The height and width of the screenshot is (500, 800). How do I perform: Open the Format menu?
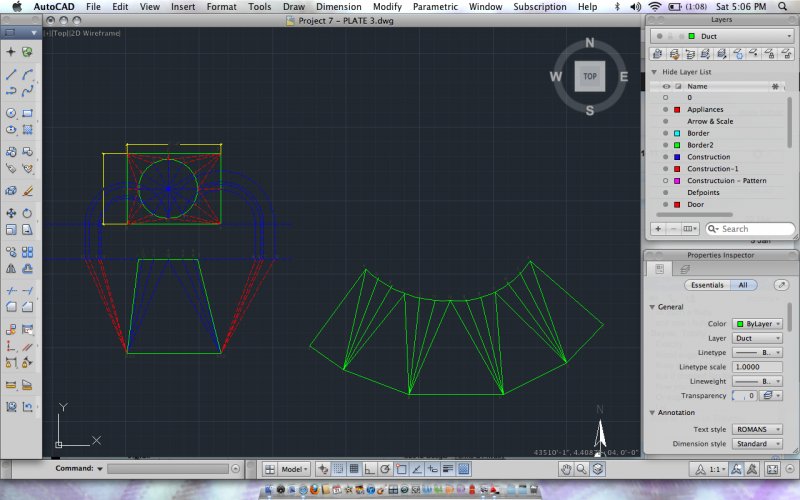click(x=221, y=7)
